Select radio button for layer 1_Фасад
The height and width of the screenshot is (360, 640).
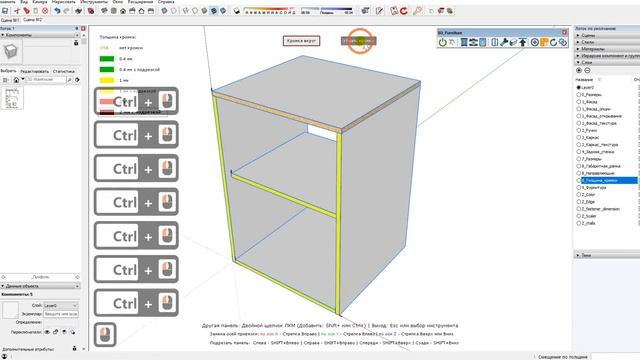tap(578, 102)
